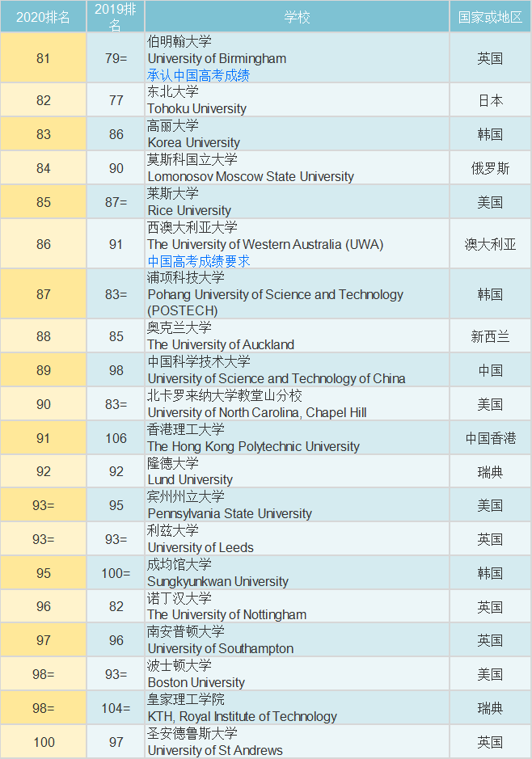Select 韩国 in the Korea University row
Viewport: 532px width, 759px height.
(491, 134)
